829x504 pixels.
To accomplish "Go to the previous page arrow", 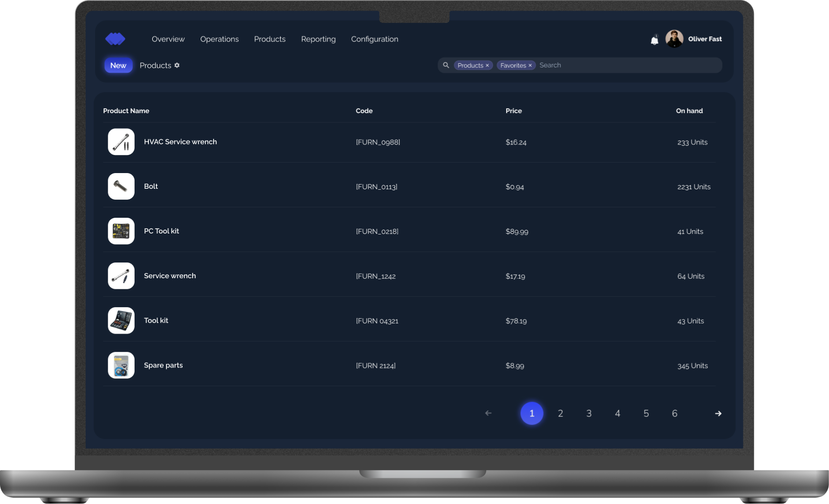I will tap(488, 413).
